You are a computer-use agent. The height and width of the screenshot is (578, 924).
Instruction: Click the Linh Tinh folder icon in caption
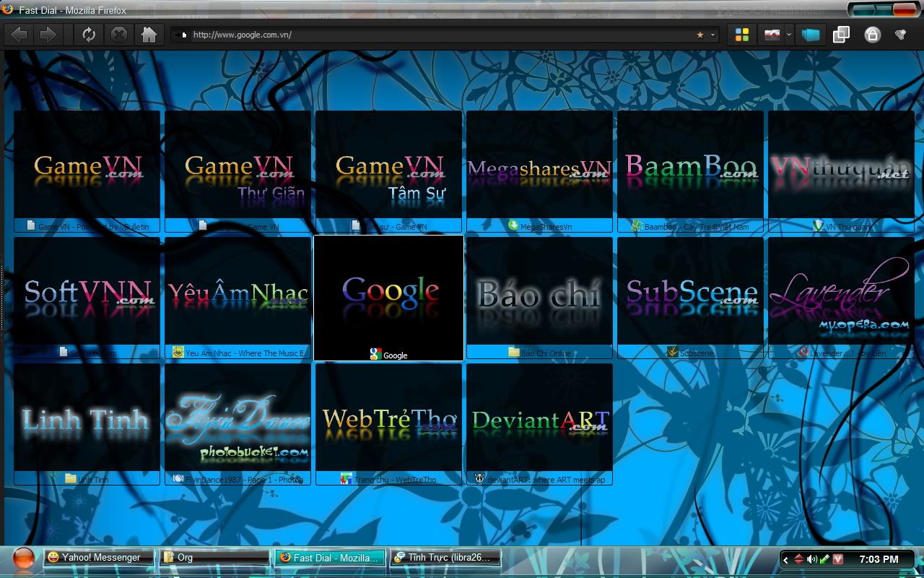pyautogui.click(x=70, y=478)
